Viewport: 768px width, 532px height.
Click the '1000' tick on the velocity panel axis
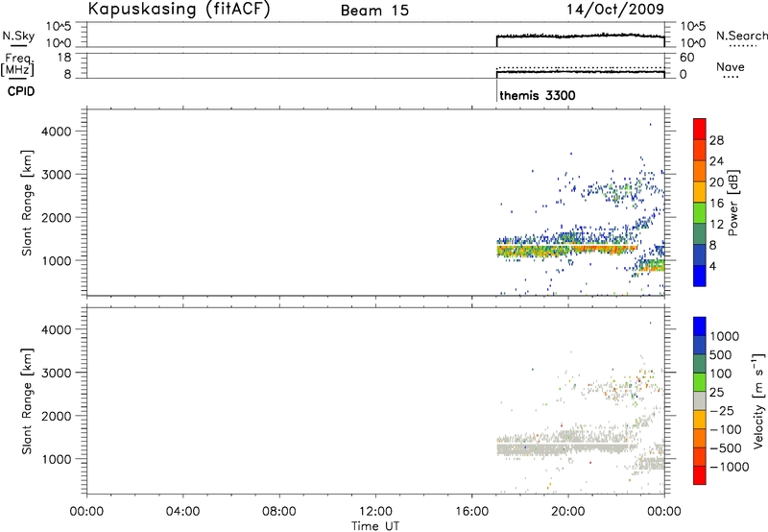pos(57,459)
